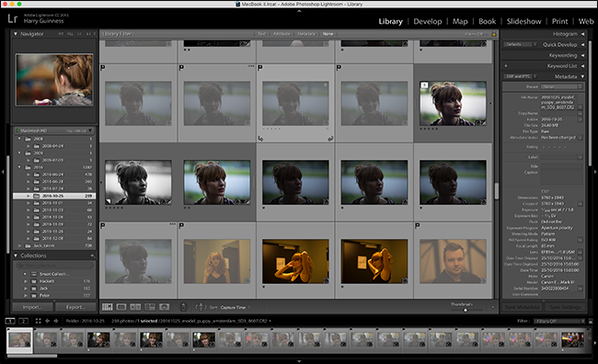This screenshot has width=598, height=364.
Task: Open the Slideshow module
Action: point(523,21)
